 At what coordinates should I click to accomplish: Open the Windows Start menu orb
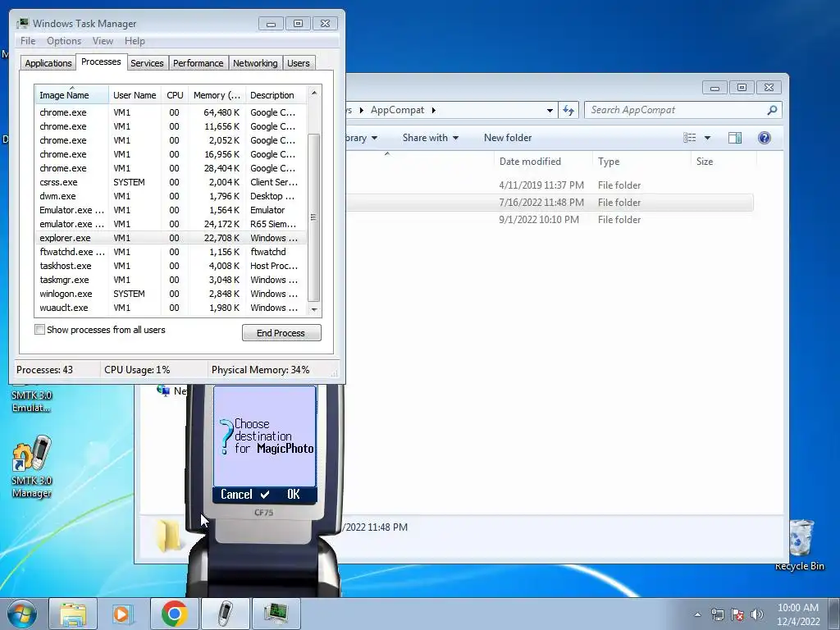[x=22, y=614]
